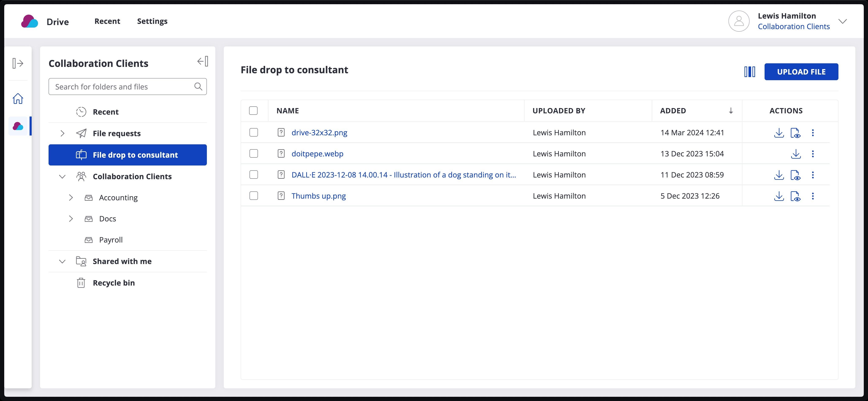Preview the Thumbs up.png file

pos(796,196)
